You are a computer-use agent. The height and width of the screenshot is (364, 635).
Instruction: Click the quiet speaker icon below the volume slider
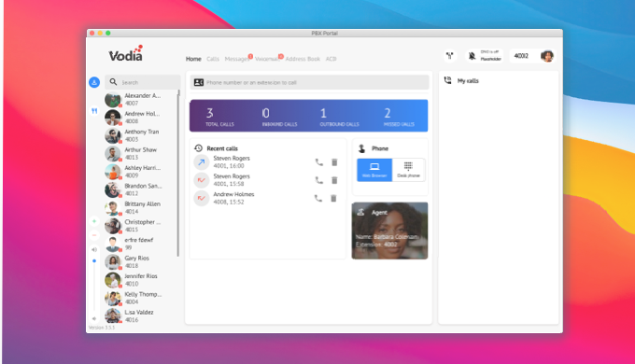94,318
